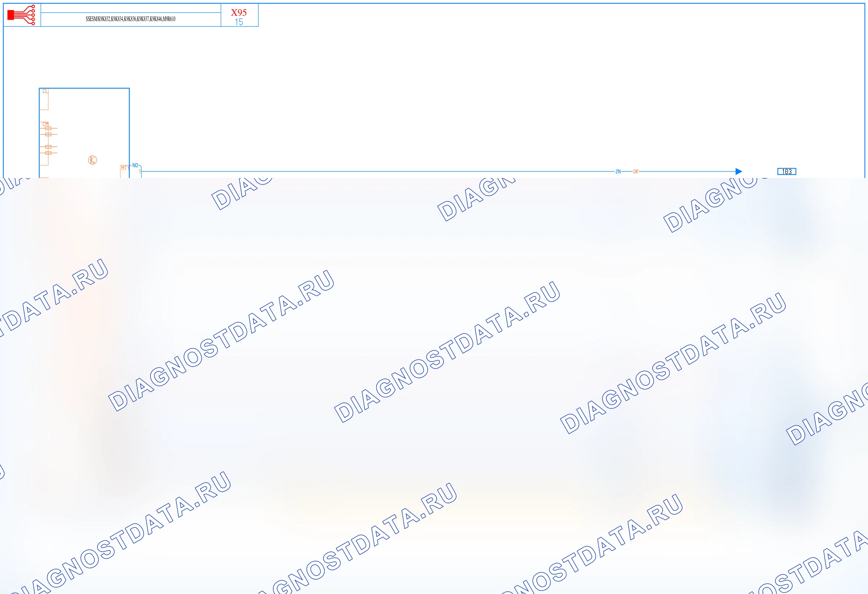Viewport: 868px width, 594px height.
Task: Click the 2N wire label
Action: click(x=618, y=171)
